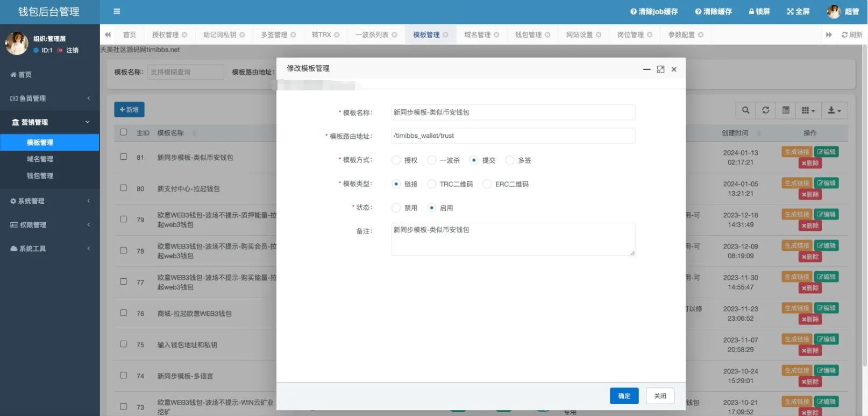Open 域名管理 in the sidebar submenu
868x416 pixels.
click(x=40, y=159)
